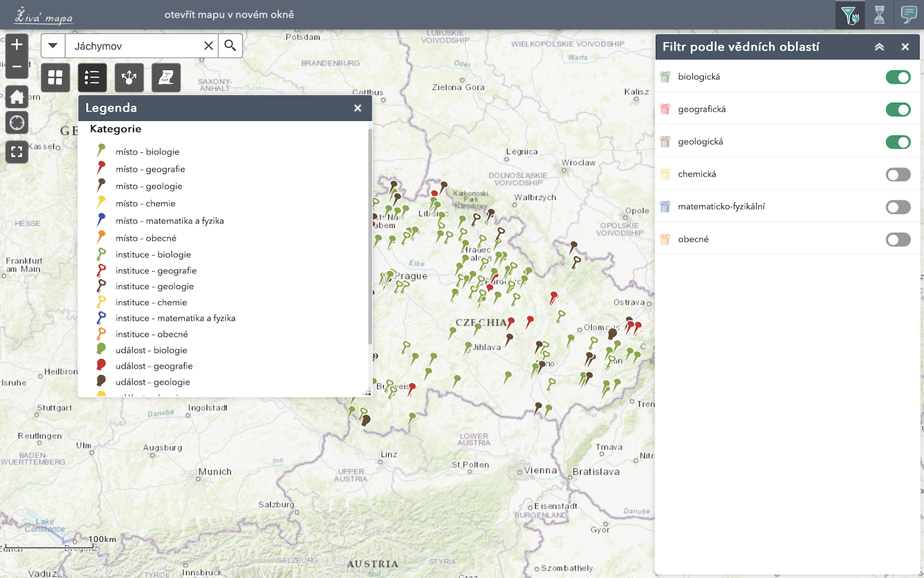Viewport: 924px width, 578px height.
Task: Click the zoom out minus button
Action: [x=17, y=66]
